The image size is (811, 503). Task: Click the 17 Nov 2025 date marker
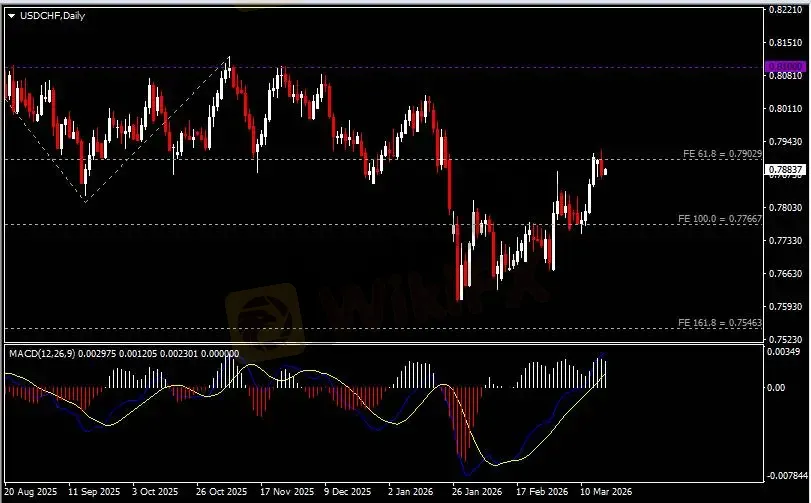tap(285, 492)
